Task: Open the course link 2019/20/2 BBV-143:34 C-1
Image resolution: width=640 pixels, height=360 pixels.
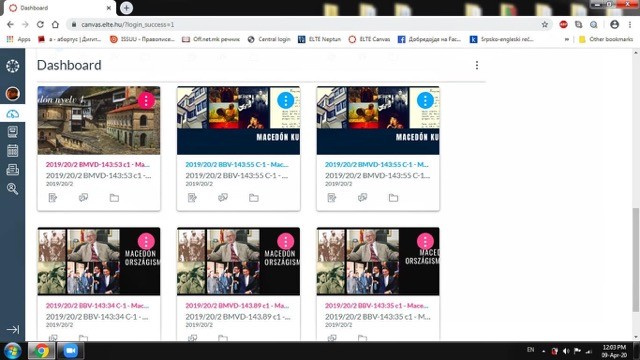Action: point(97,305)
